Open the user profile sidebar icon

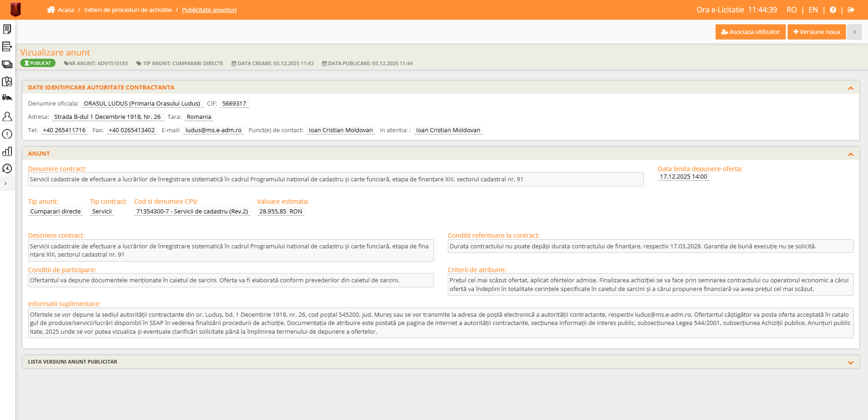(7, 117)
